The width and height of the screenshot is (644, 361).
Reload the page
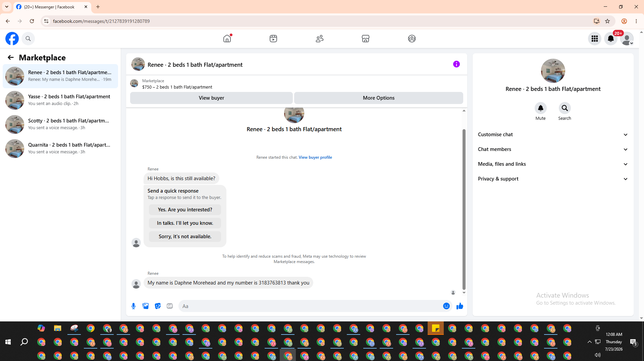click(32, 21)
